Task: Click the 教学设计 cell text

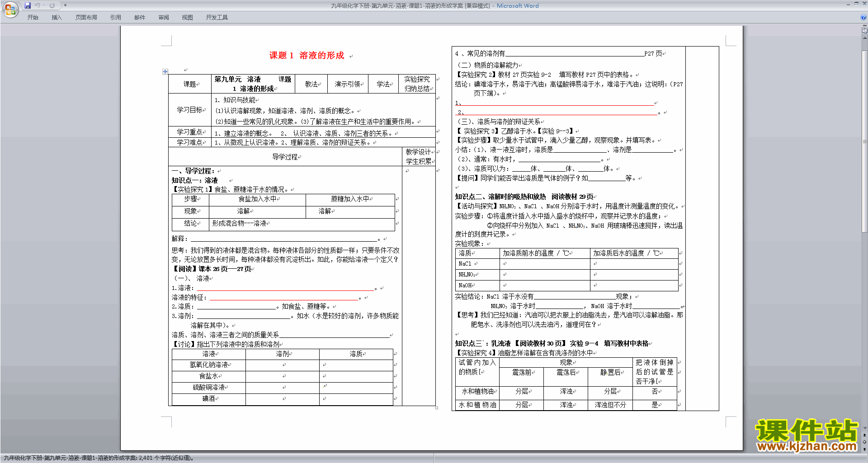Action: (x=418, y=152)
